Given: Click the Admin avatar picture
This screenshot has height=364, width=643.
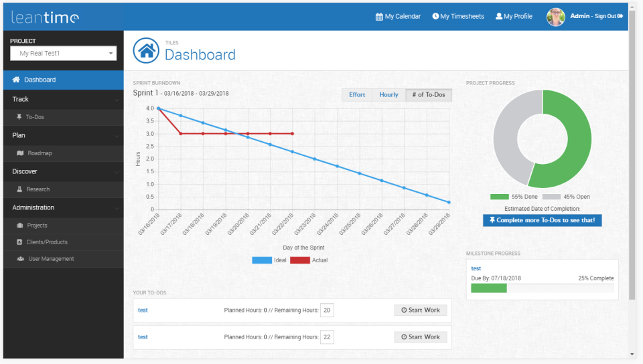Looking at the screenshot, I should (x=556, y=17).
